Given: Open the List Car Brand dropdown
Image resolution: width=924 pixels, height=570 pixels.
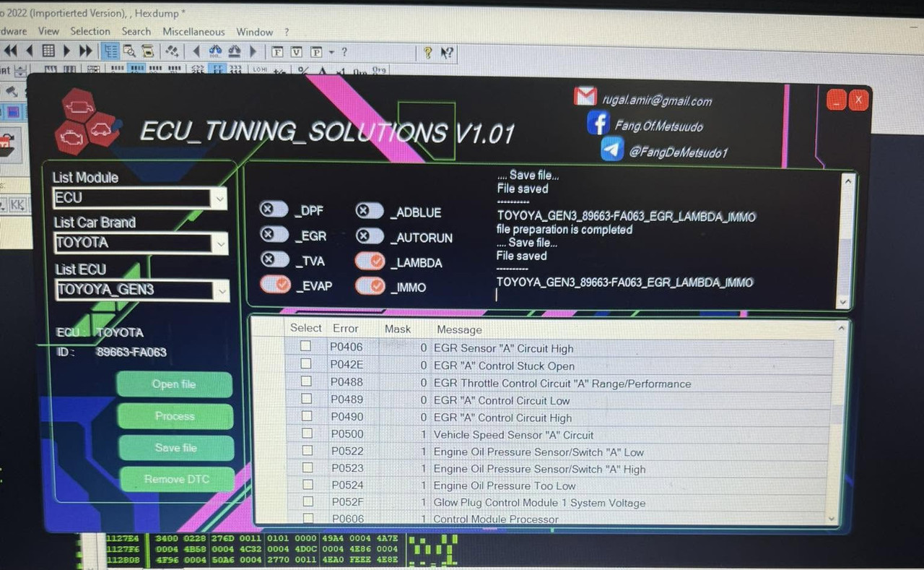Looking at the screenshot, I should tap(141, 244).
